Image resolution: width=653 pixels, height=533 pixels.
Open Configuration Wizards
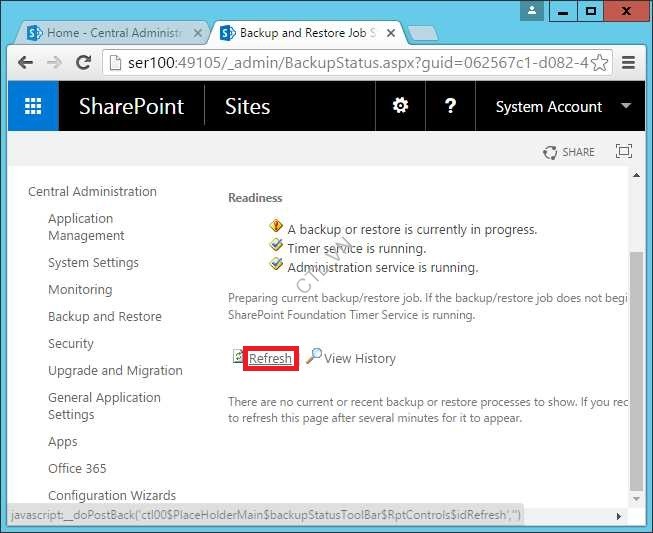[x=112, y=496]
